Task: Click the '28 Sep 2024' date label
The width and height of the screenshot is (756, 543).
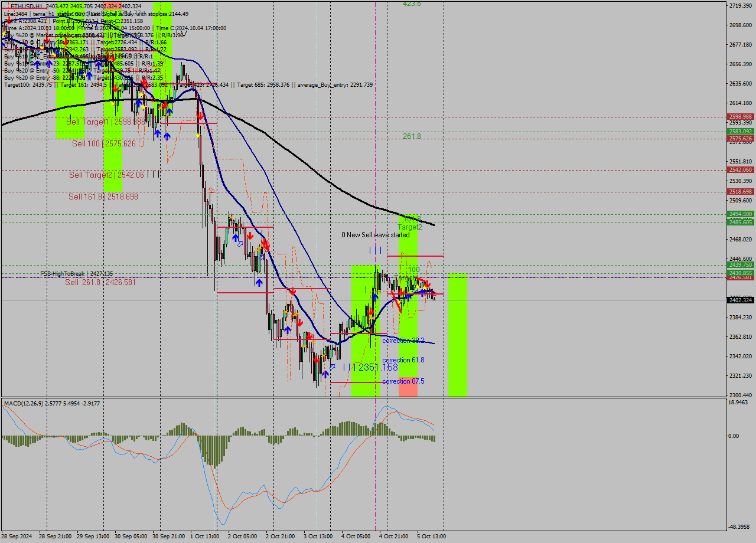Action: click(x=18, y=537)
